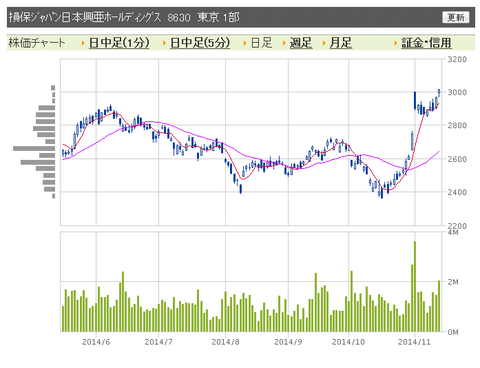This screenshot has height=368, width=480.
Task: Click the latest candlestick near 3000
Action: (439, 92)
